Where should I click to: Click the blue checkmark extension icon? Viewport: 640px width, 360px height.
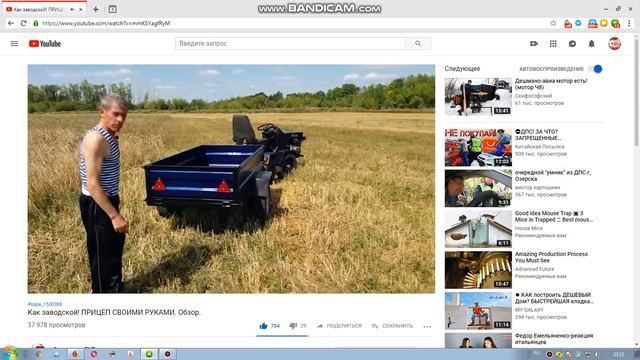pos(578,23)
